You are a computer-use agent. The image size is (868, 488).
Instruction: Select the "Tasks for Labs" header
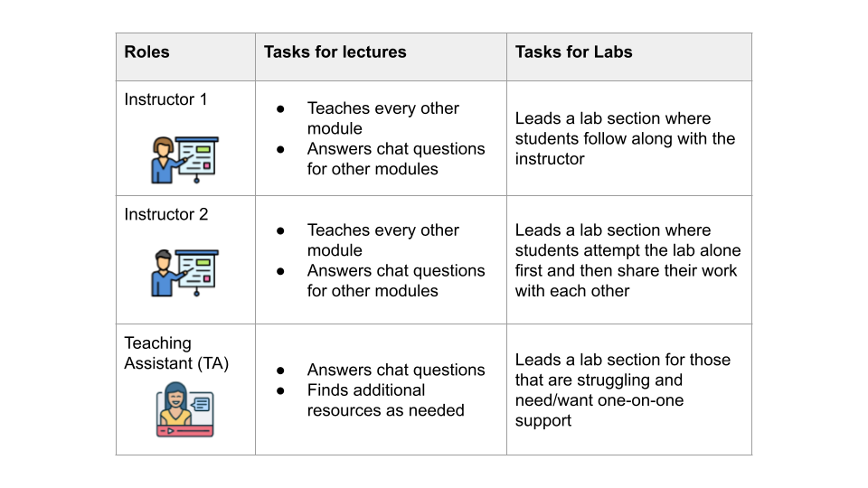pyautogui.click(x=573, y=52)
